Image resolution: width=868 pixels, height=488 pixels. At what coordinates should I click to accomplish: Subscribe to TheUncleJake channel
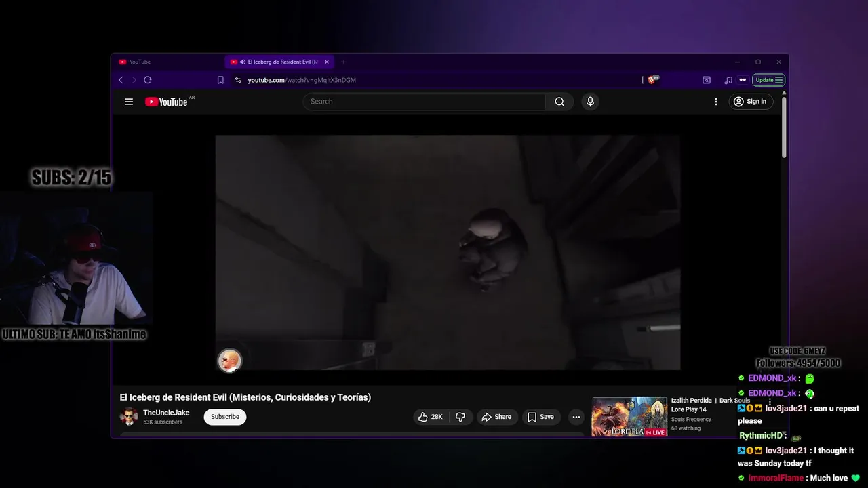click(x=225, y=417)
